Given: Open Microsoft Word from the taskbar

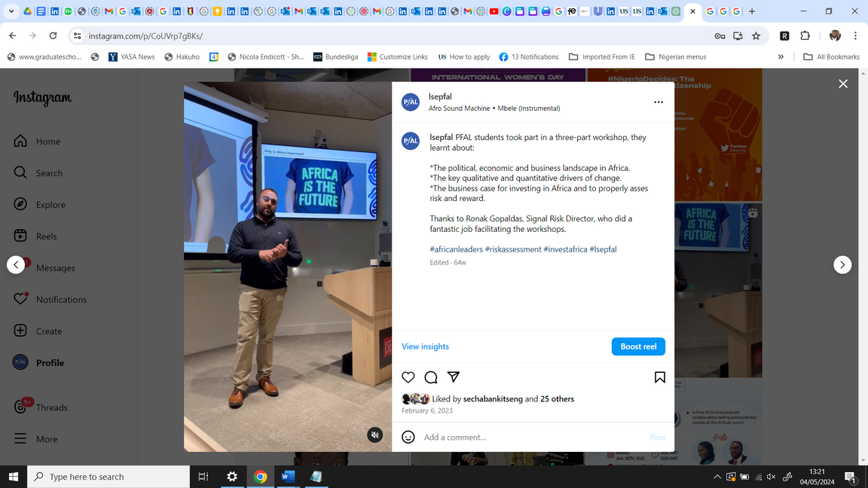Looking at the screenshot, I should click(x=288, y=477).
